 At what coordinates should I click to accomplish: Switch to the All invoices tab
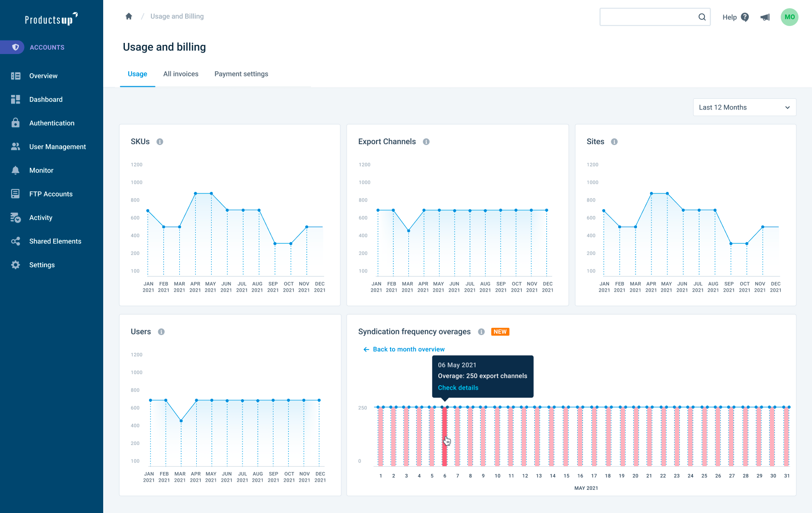click(181, 74)
